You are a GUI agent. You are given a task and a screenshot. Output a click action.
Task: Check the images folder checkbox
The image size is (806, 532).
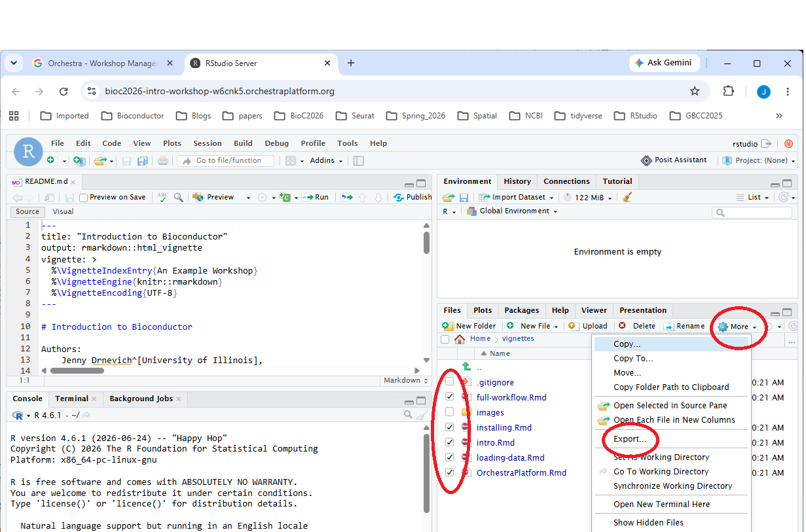point(449,412)
